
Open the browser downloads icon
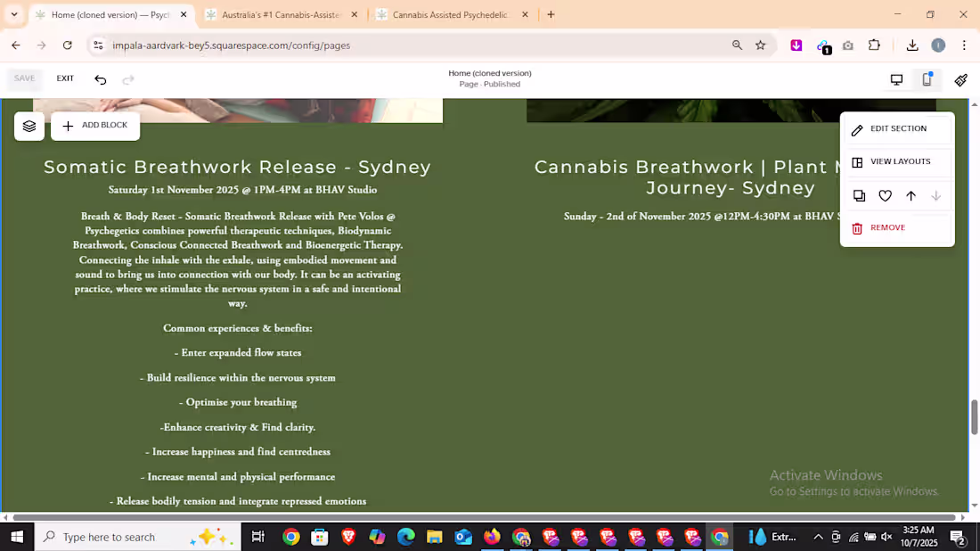click(912, 45)
